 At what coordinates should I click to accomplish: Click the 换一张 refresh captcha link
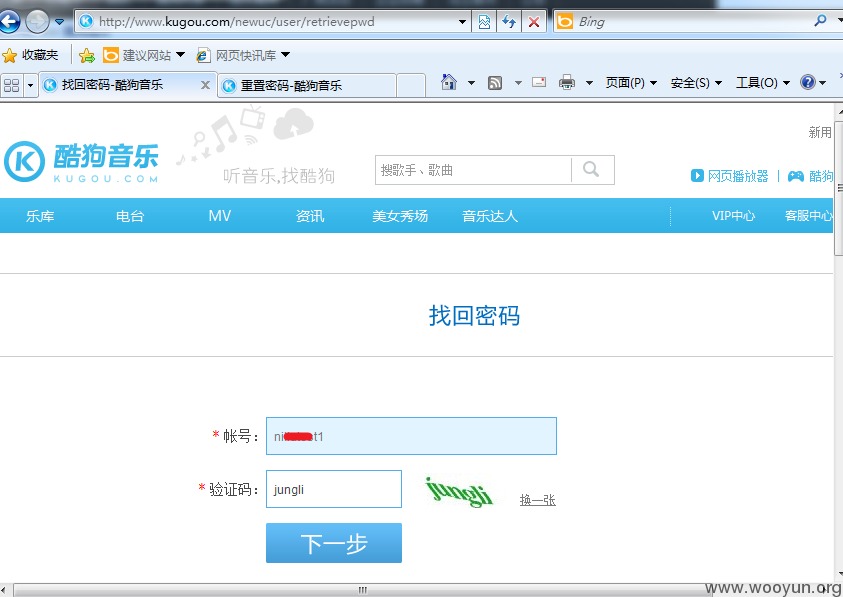pyautogui.click(x=537, y=500)
